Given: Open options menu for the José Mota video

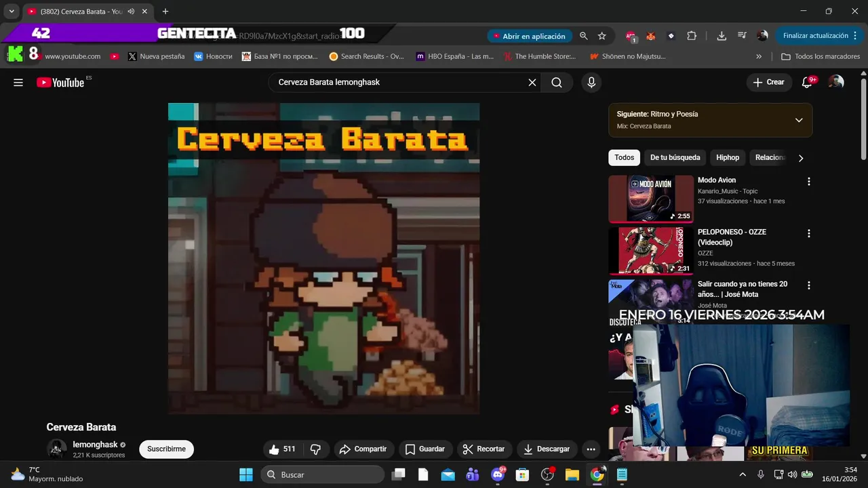Looking at the screenshot, I should pos(808,285).
